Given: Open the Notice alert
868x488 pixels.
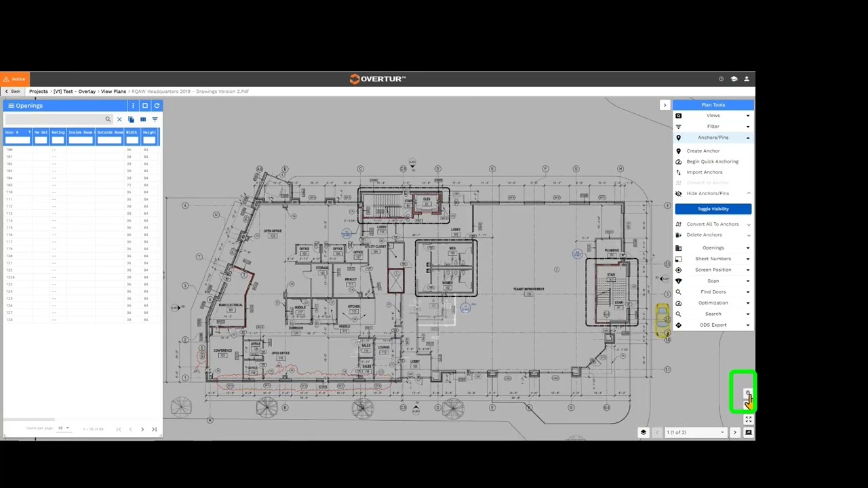Looking at the screenshot, I should [x=14, y=79].
